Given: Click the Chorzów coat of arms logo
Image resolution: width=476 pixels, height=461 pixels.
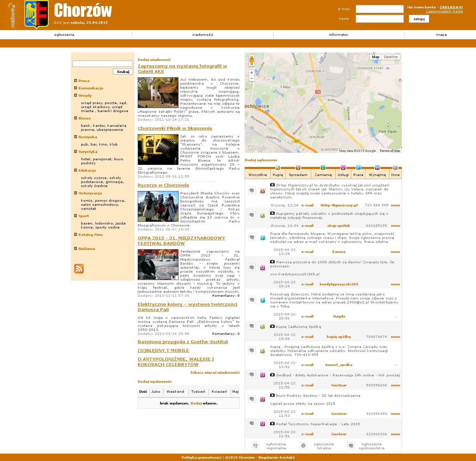Looking at the screenshot, I should [x=37, y=14].
